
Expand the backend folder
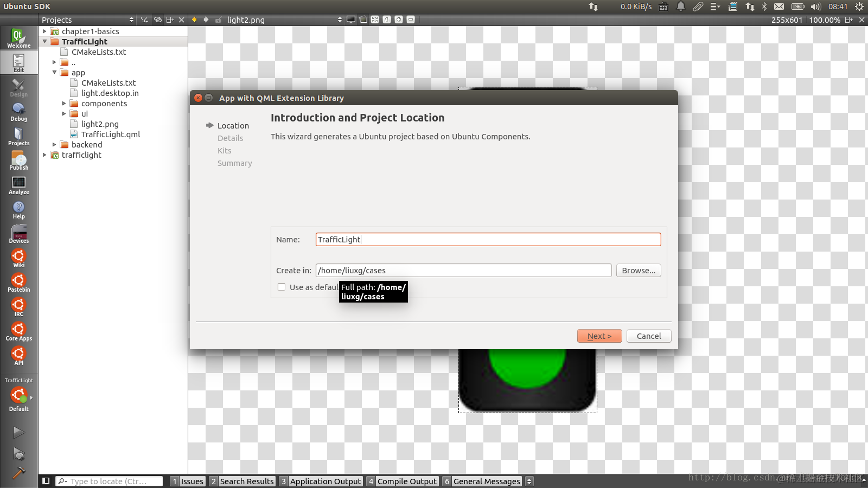pos(54,145)
